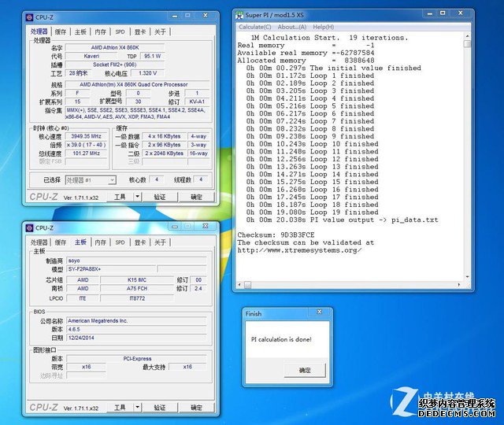The width and height of the screenshot is (504, 425).
Task: Click scroll left arrow in Super PI
Action: click(239, 285)
